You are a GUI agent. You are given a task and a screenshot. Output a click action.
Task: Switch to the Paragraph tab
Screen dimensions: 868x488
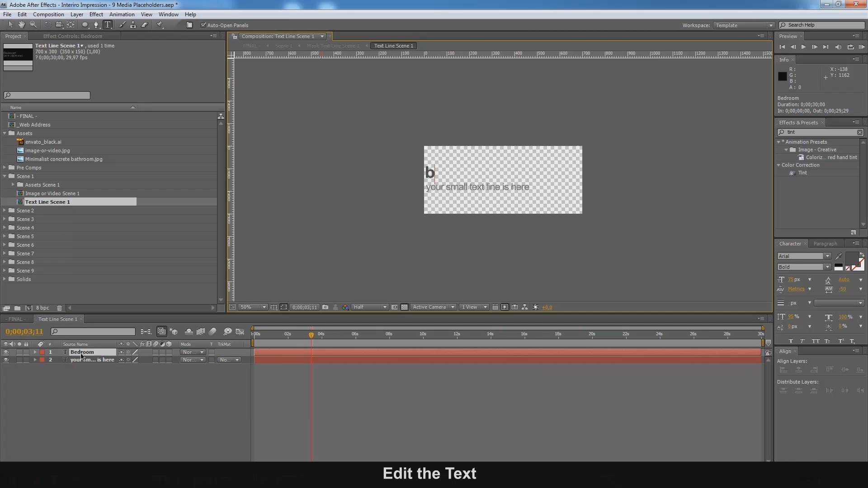pos(825,244)
